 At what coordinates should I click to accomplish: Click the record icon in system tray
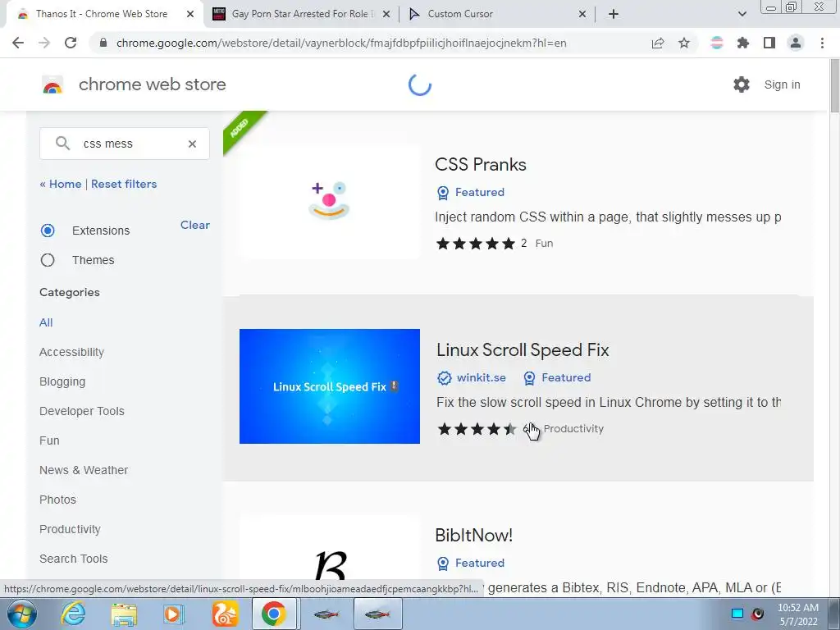[757, 614]
